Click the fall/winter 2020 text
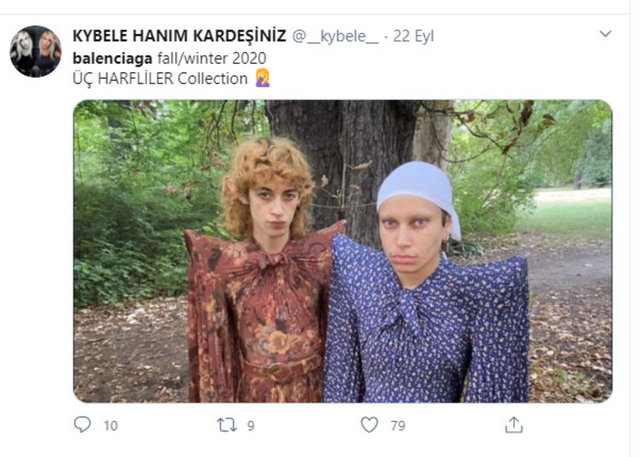640x457 pixels. point(212,58)
